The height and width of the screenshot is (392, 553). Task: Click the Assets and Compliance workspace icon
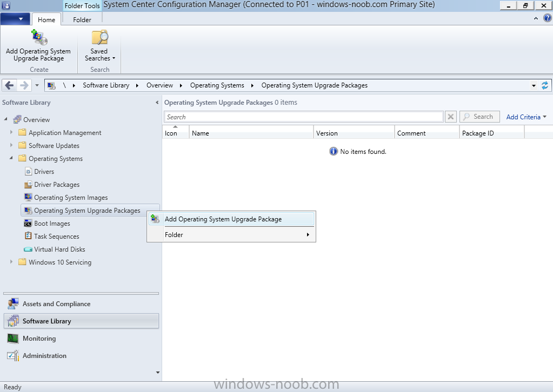(x=13, y=303)
